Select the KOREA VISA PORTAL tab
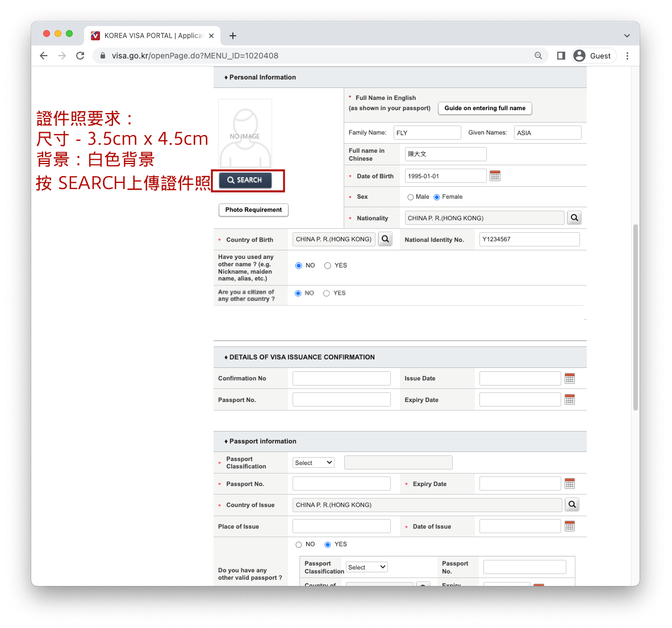Screen dimensions: 672x628 152,36
